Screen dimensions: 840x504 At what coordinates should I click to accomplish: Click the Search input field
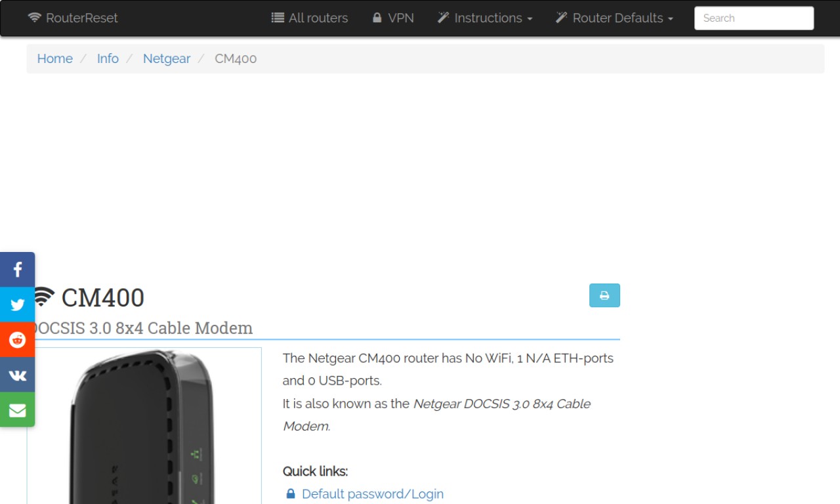pyautogui.click(x=754, y=18)
